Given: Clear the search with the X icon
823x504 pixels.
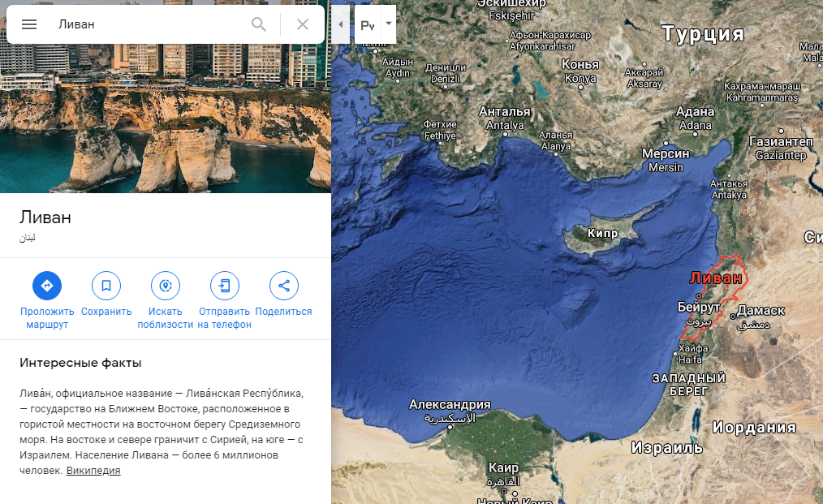Looking at the screenshot, I should (x=302, y=24).
